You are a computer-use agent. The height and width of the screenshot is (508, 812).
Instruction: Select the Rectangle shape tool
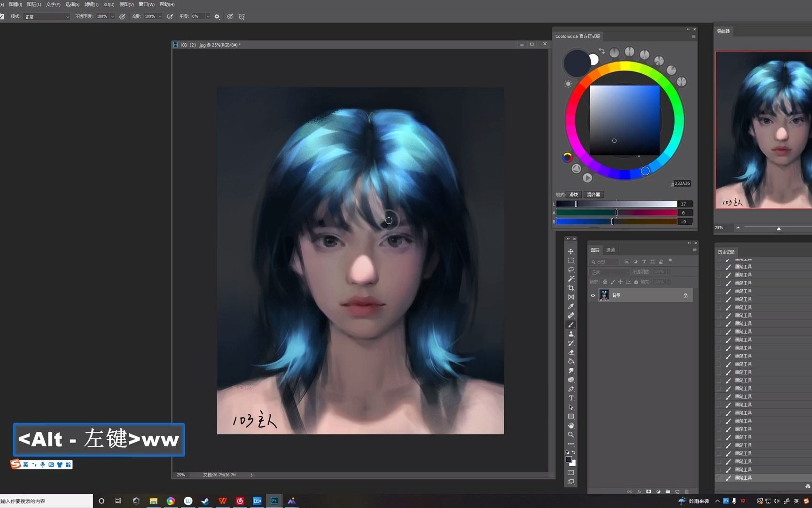(x=571, y=416)
